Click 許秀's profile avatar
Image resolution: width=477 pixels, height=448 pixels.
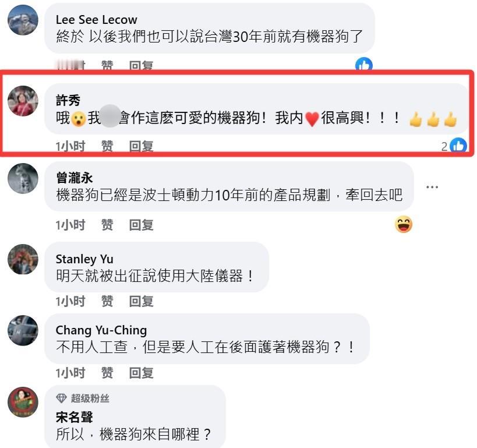[x=23, y=101]
